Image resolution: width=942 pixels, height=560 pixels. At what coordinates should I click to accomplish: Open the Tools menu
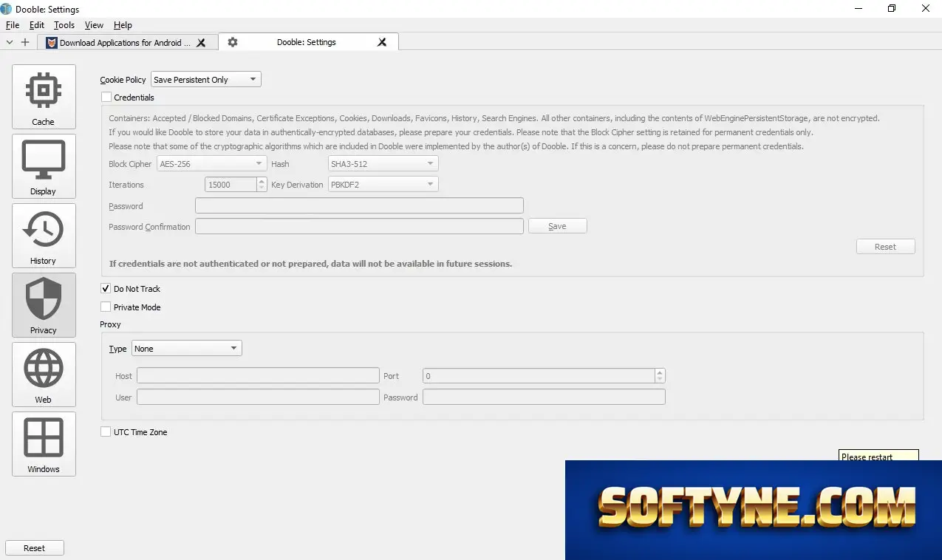(64, 25)
